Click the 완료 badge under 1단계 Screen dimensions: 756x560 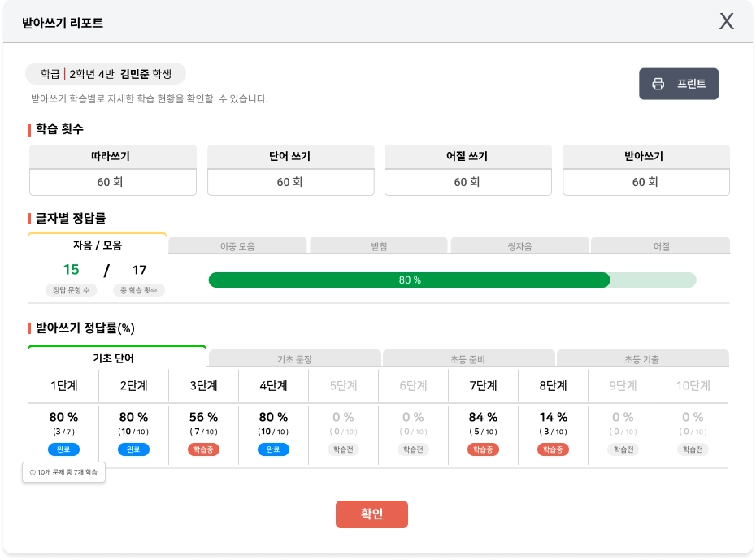63,449
